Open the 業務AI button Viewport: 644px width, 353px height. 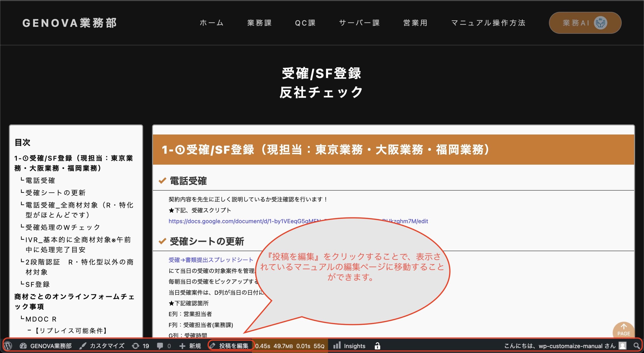[585, 23]
